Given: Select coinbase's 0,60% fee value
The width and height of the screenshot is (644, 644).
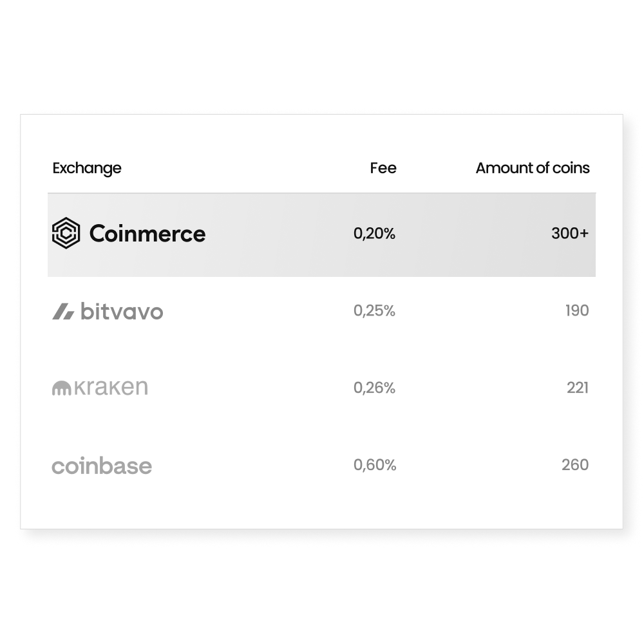Looking at the screenshot, I should [375, 465].
